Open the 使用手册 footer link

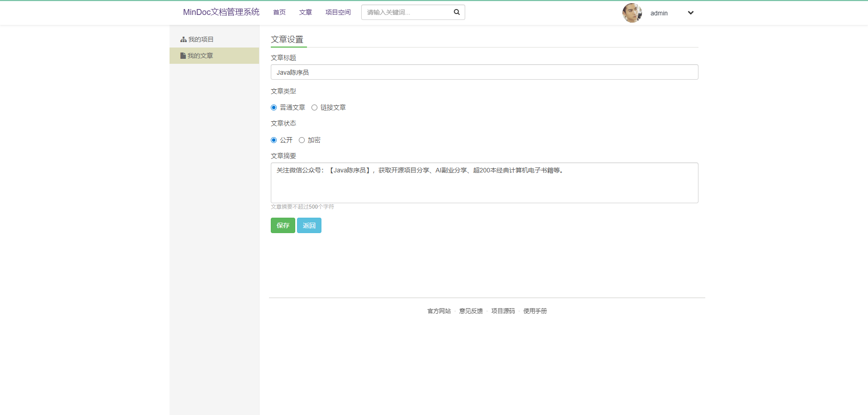535,311
